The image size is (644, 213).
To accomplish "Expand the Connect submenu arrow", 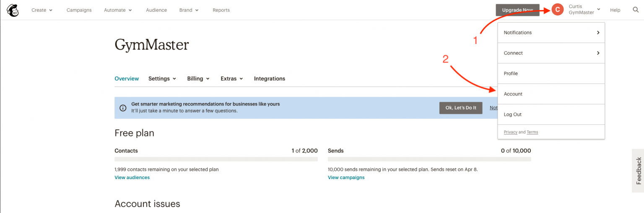I will click(x=598, y=53).
